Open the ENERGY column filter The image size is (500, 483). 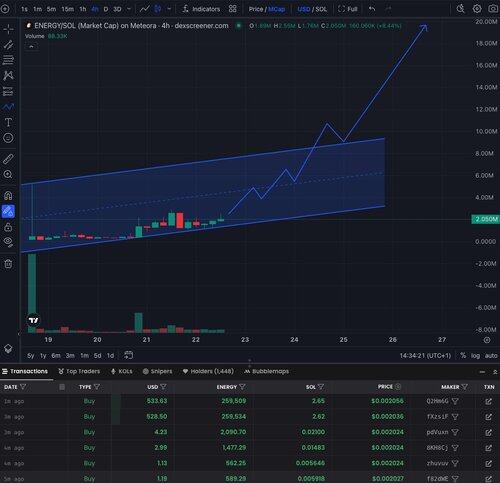pyautogui.click(x=242, y=387)
